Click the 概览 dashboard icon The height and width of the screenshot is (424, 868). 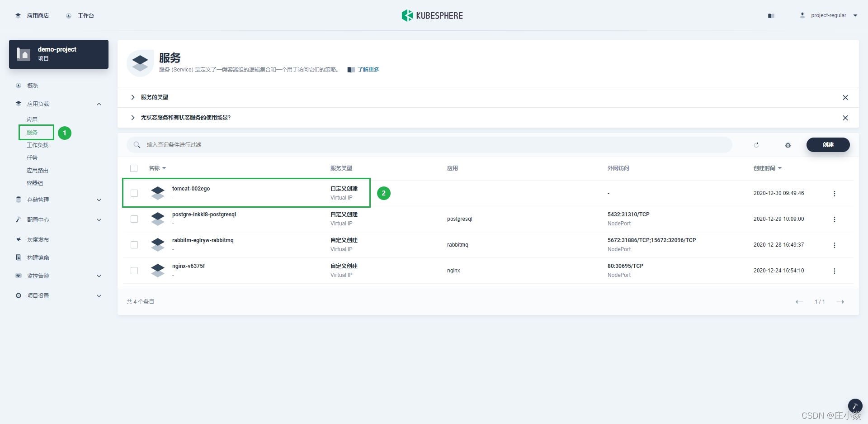point(19,86)
